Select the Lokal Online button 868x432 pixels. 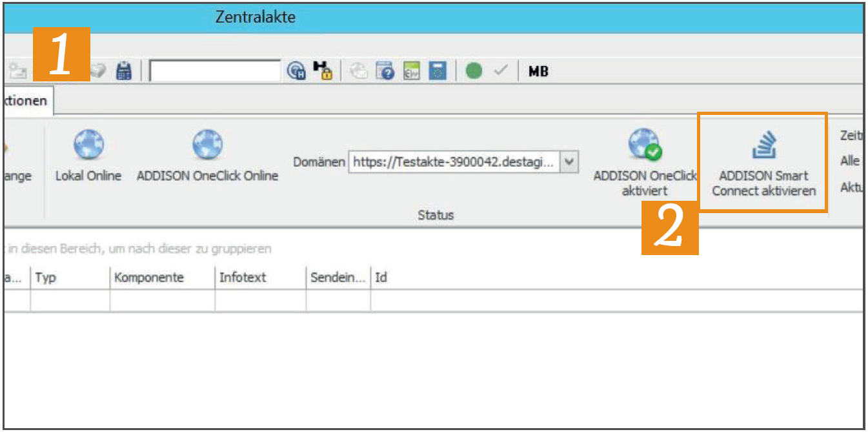(88, 155)
